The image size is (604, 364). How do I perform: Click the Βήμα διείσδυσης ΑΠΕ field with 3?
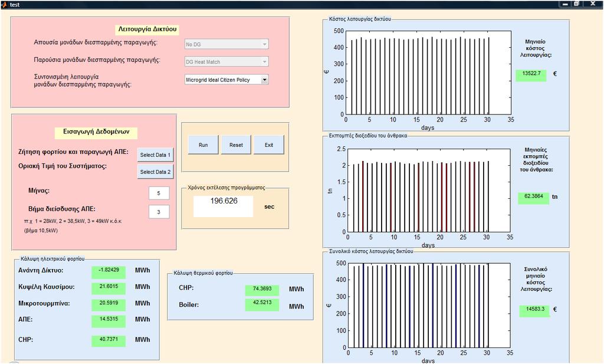pyautogui.click(x=159, y=212)
